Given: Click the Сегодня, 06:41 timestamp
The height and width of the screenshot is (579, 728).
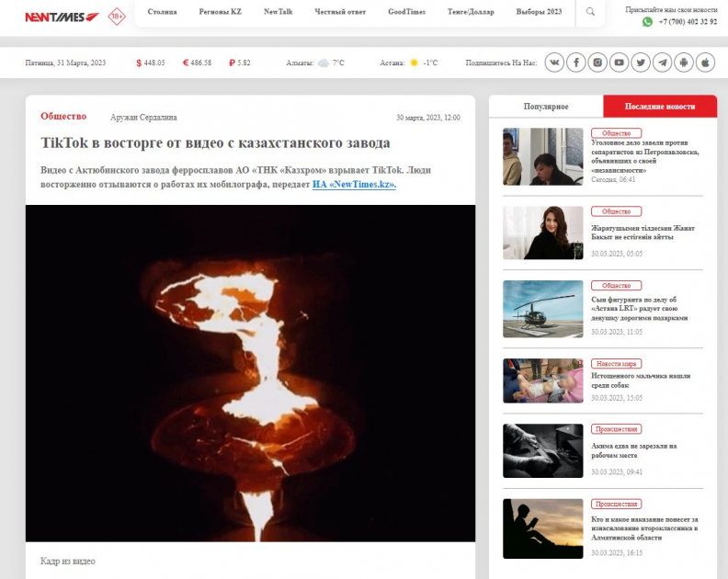Looking at the screenshot, I should point(613,180).
